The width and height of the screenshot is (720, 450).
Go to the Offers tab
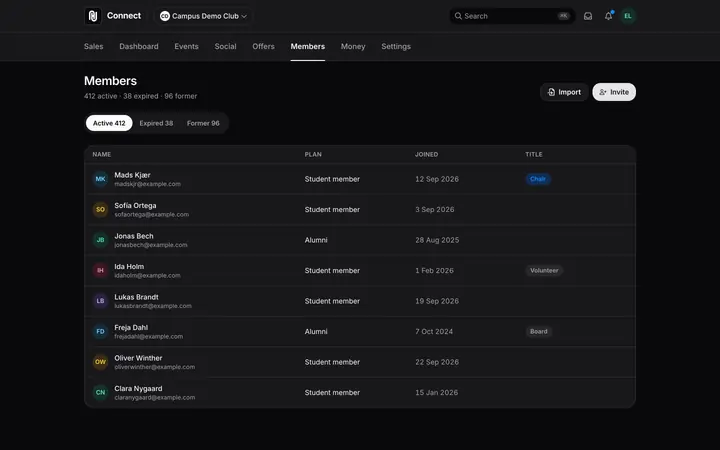coord(263,46)
